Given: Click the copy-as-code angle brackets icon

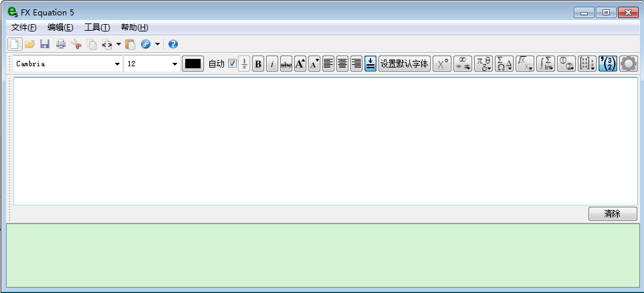Looking at the screenshot, I should [107, 44].
